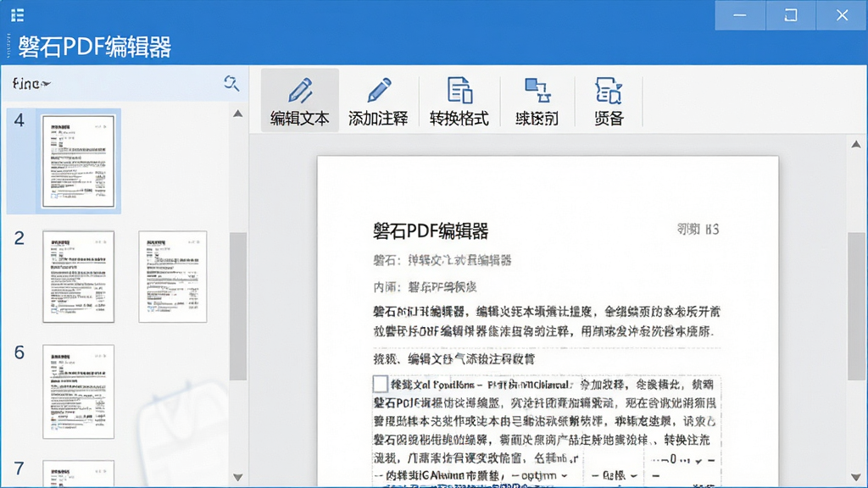Open the 转换格式 convert format tool
Screen dimensions: 868x488
point(459,101)
